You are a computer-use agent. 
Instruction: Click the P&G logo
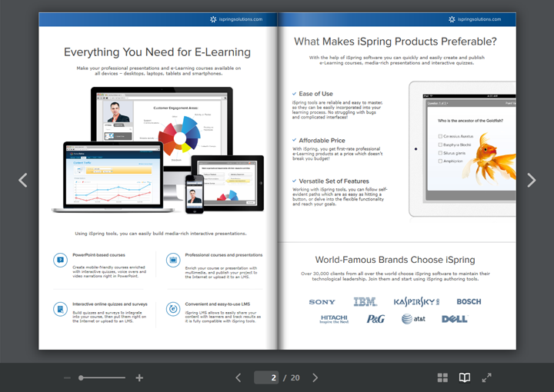(375, 319)
